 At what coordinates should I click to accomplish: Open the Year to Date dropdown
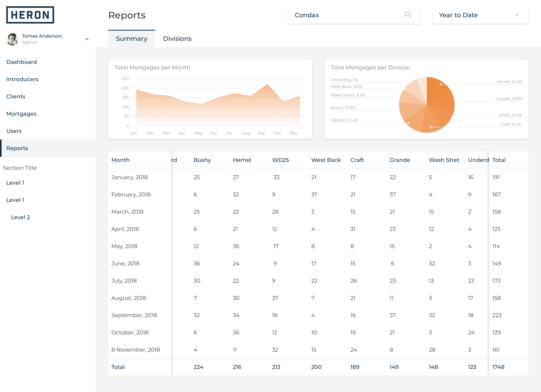(480, 15)
